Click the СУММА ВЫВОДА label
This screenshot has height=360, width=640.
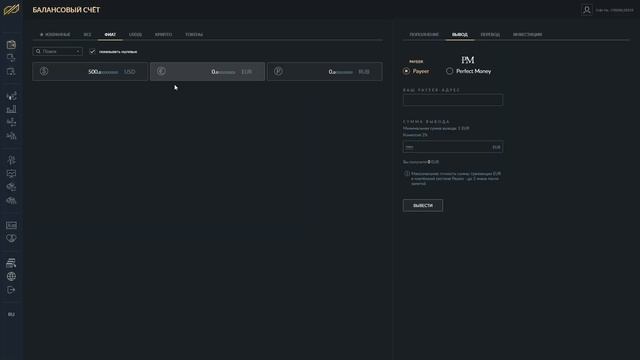click(426, 122)
